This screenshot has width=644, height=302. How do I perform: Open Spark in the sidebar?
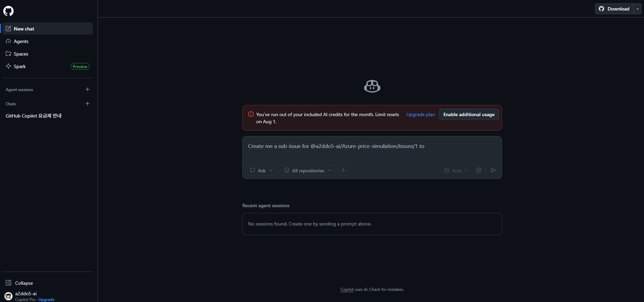click(48, 66)
